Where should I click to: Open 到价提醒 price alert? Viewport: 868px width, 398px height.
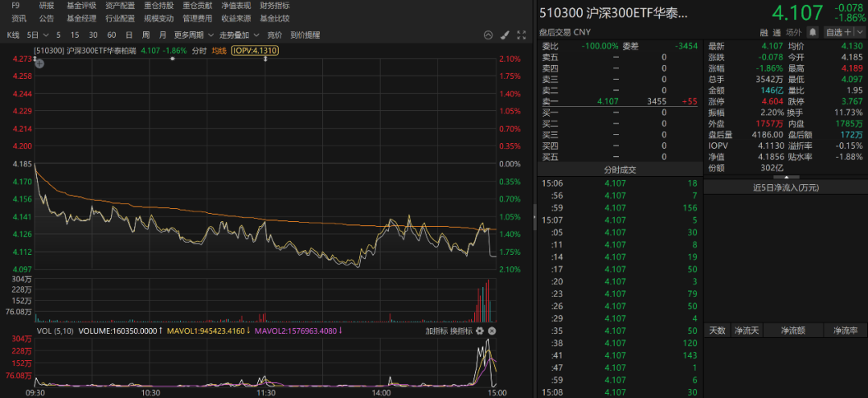pos(305,35)
